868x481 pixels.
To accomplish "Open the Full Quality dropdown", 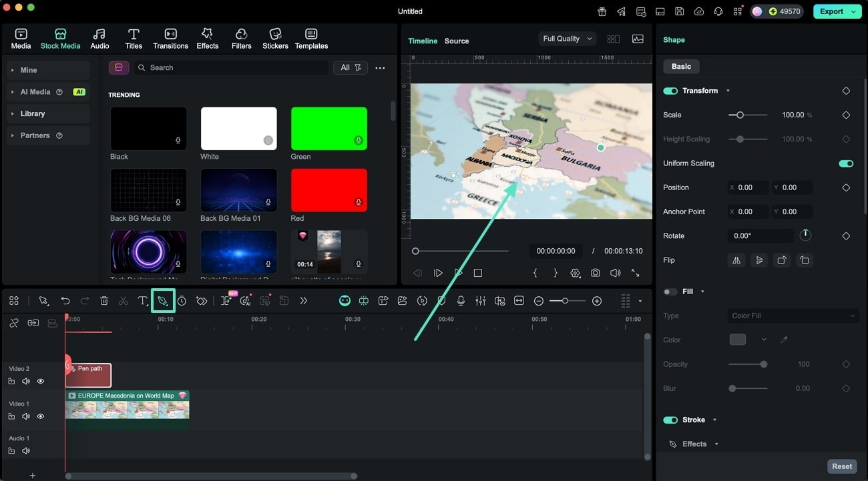I will pyautogui.click(x=567, y=39).
